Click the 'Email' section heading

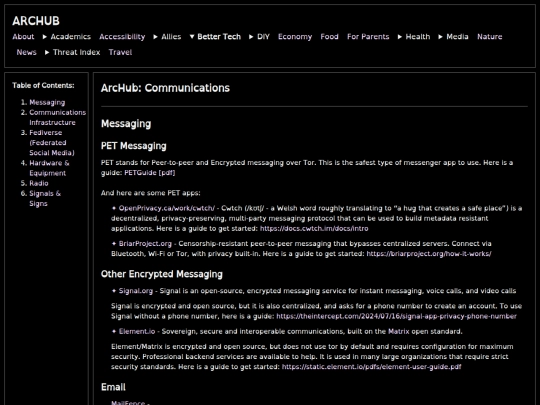pyautogui.click(x=113, y=387)
